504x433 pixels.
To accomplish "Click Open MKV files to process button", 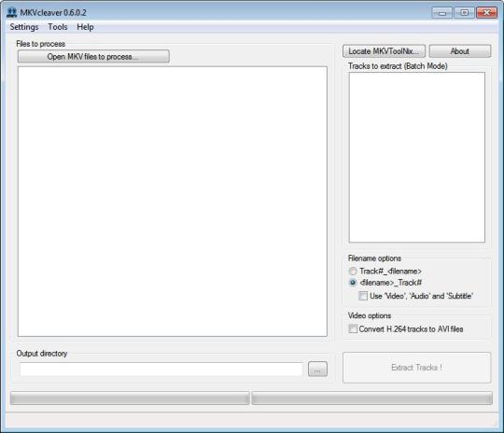I will pyautogui.click(x=93, y=57).
